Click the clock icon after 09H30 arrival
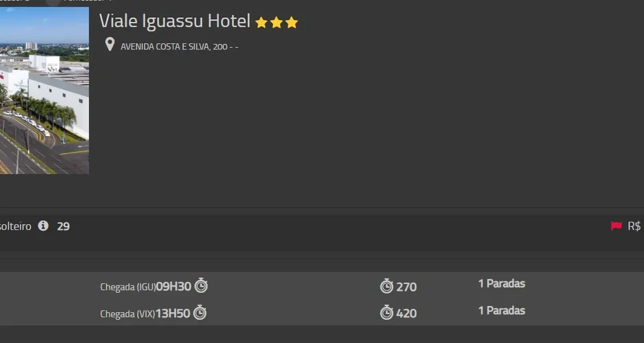This screenshot has width=644, height=343. (x=201, y=285)
